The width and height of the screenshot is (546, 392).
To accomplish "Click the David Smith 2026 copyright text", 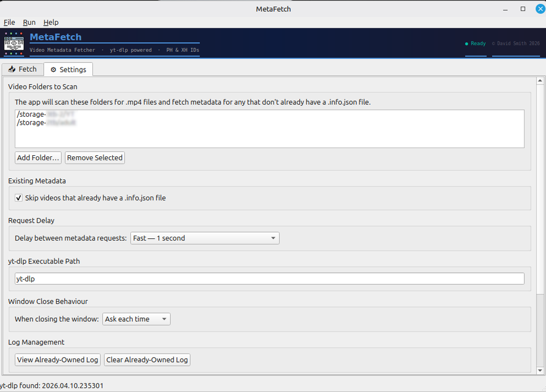I will [516, 44].
